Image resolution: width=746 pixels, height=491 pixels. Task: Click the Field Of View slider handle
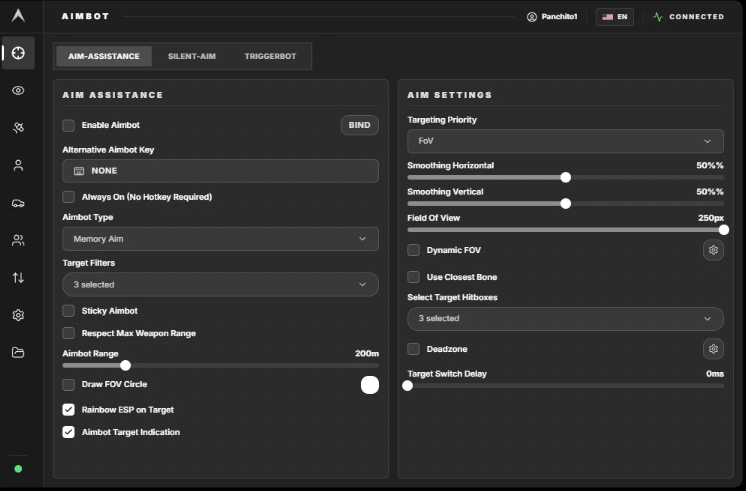pyautogui.click(x=724, y=230)
